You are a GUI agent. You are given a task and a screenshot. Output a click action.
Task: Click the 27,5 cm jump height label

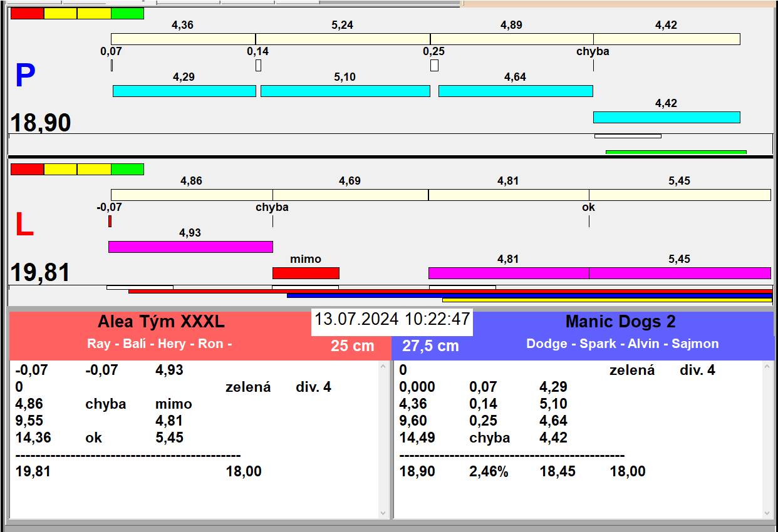(430, 345)
